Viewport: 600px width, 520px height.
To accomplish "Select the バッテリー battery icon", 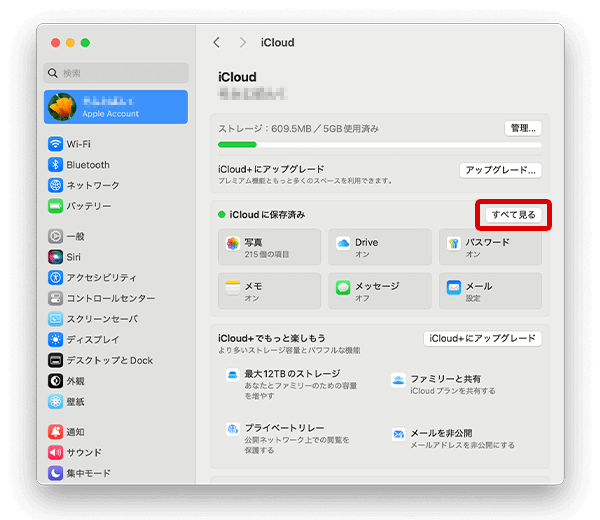I will click(x=55, y=206).
